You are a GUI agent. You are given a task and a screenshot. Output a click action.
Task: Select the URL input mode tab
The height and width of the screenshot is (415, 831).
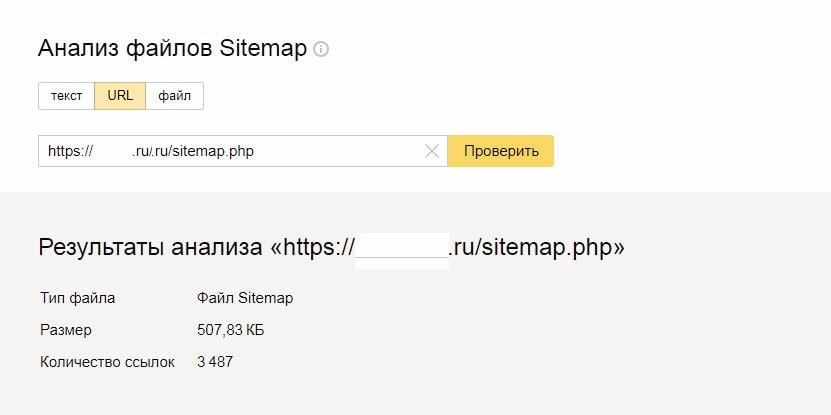tap(120, 96)
